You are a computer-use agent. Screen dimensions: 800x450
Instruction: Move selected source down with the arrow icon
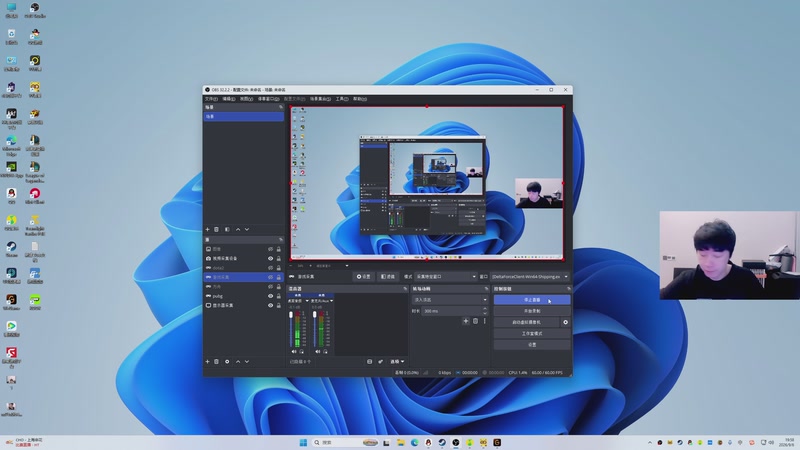click(247, 361)
